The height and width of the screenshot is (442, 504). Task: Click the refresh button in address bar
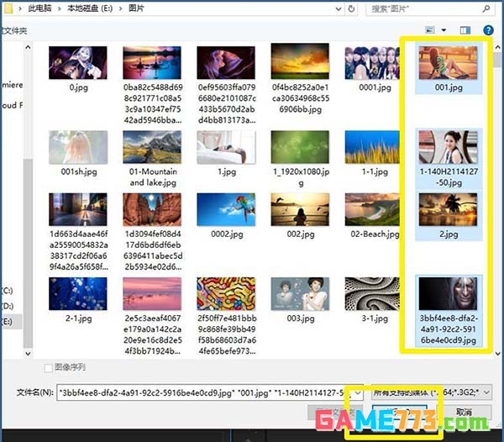[x=351, y=8]
